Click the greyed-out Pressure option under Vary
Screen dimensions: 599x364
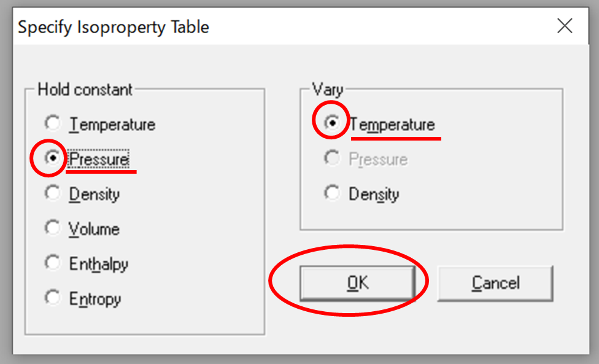(332, 159)
